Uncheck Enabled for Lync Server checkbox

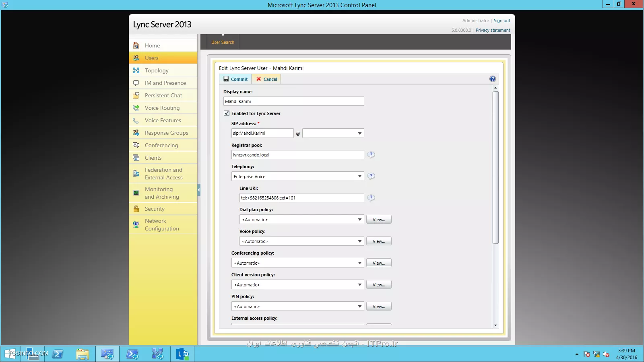(x=227, y=113)
